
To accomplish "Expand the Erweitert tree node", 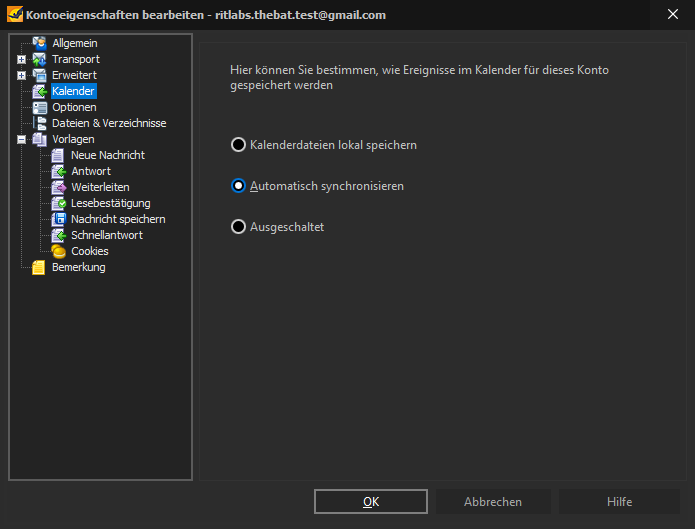I will (21, 75).
